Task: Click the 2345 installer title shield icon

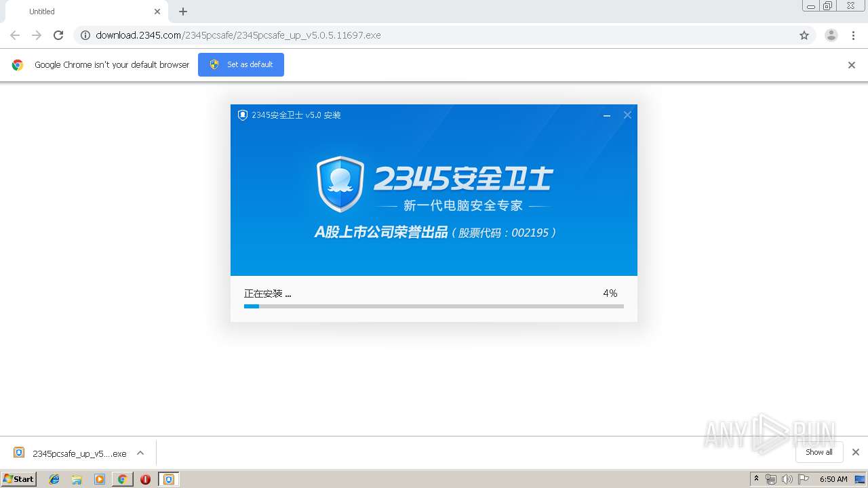Action: (243, 115)
